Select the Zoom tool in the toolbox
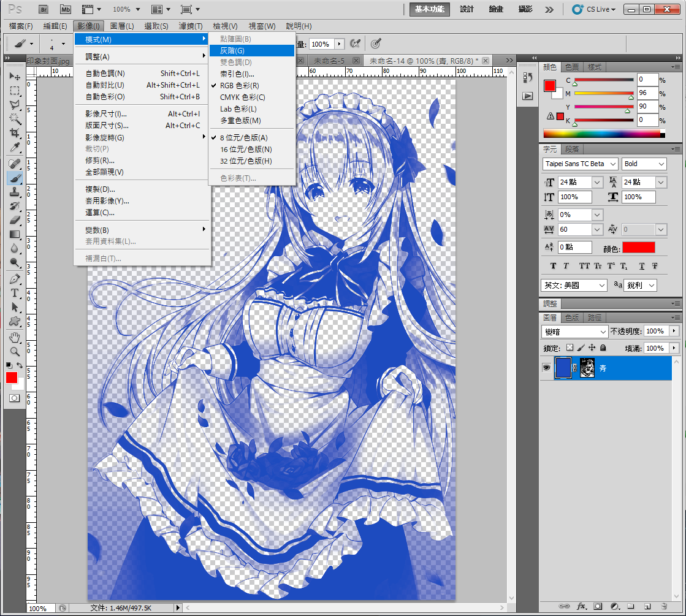Screen dimensions: 686x616 pyautogui.click(x=15, y=351)
